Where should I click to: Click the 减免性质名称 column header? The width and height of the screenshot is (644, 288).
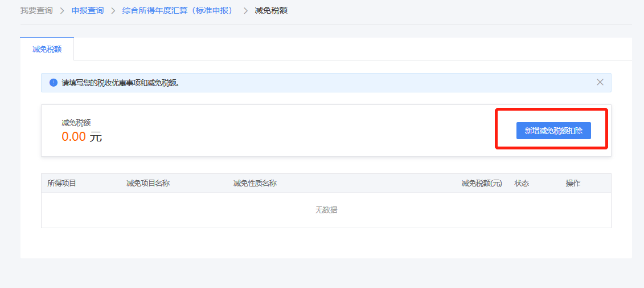[255, 183]
